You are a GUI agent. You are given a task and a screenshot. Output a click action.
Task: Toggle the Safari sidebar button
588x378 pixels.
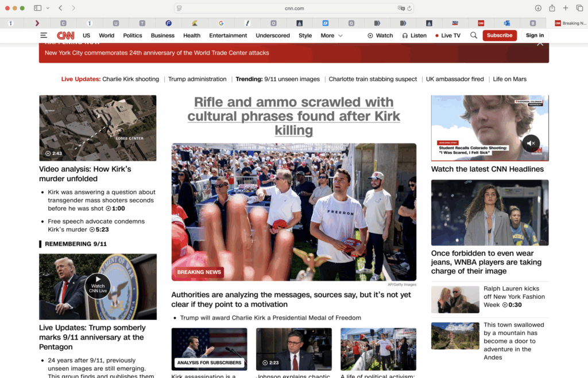click(37, 8)
